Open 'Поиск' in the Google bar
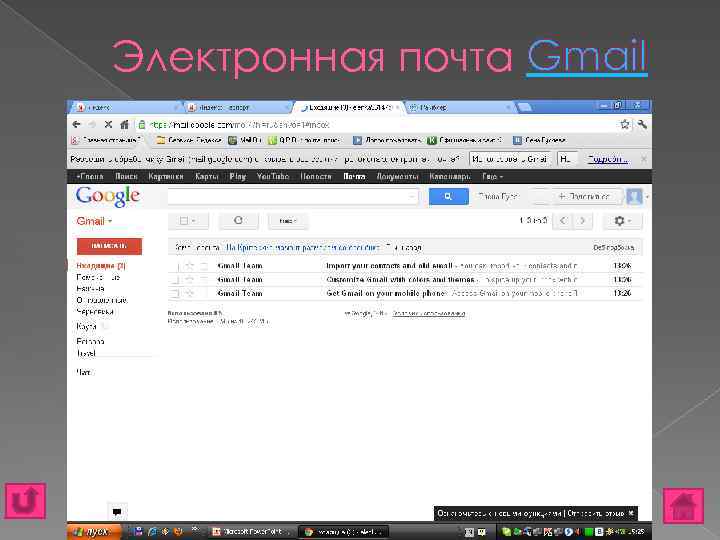Viewport: 720px width, 540px height. click(126, 176)
